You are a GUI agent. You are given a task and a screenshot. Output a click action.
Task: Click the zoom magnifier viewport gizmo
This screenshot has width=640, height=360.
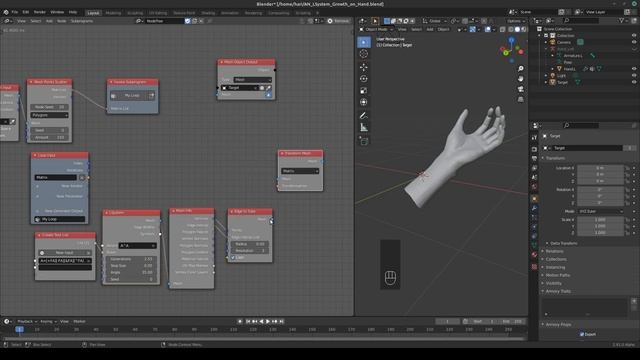[520, 69]
